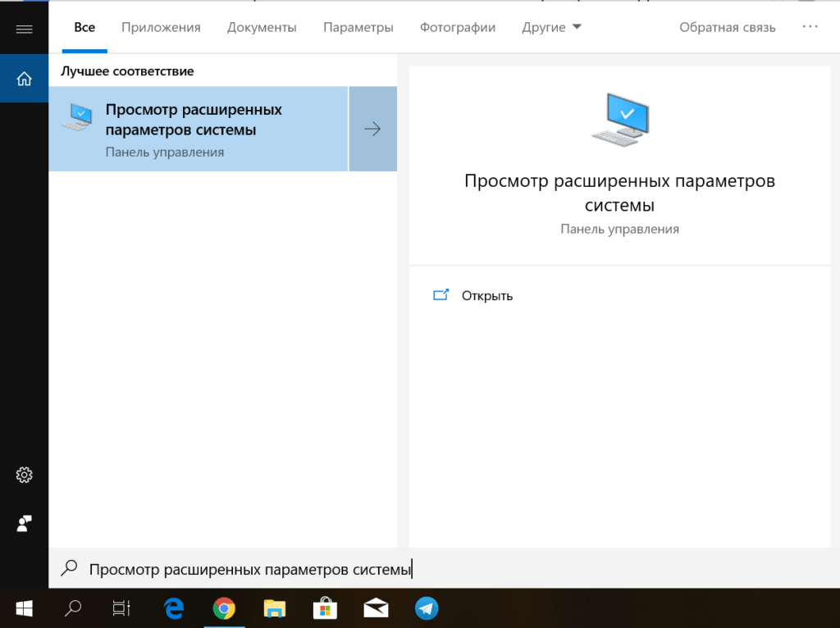Image resolution: width=840 pixels, height=628 pixels.
Task: Open Просмотр расширенных параметров системы best match
Action: (x=199, y=129)
